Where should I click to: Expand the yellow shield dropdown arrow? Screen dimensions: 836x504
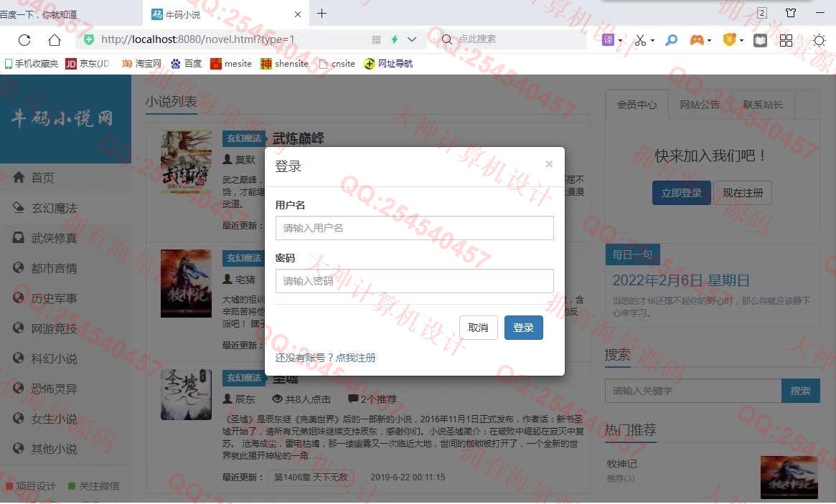click(x=741, y=40)
